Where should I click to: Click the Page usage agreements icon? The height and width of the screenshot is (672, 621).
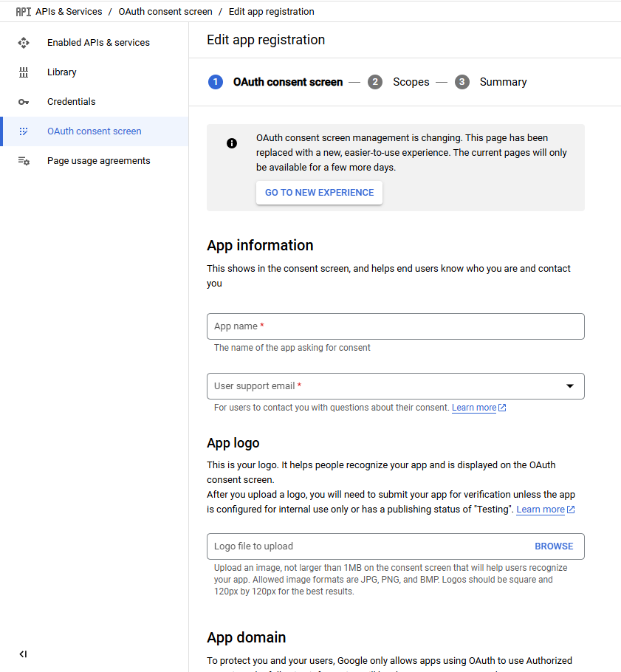click(24, 161)
